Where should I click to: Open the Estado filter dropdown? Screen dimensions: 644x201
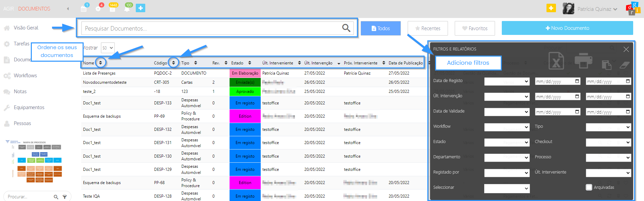(x=507, y=142)
